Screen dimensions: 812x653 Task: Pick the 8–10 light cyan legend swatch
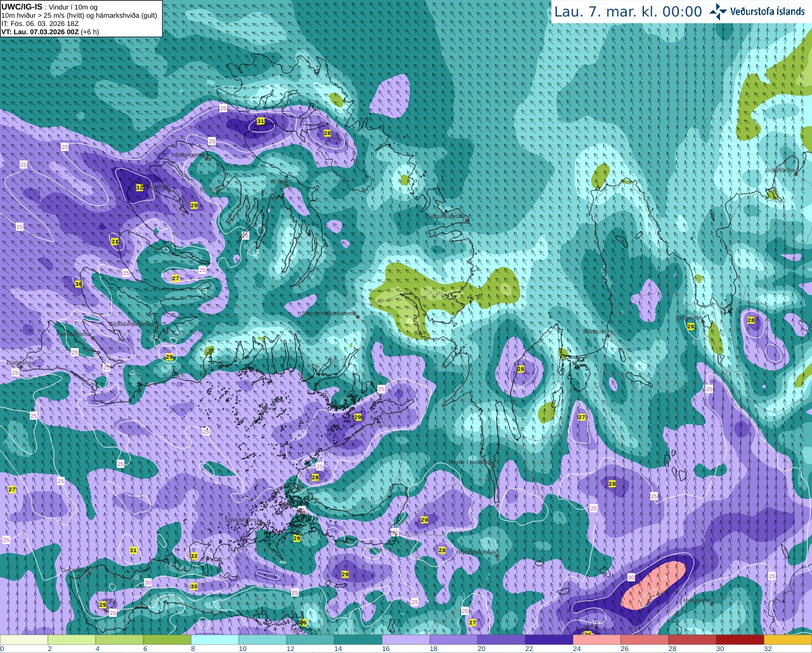click(x=215, y=640)
